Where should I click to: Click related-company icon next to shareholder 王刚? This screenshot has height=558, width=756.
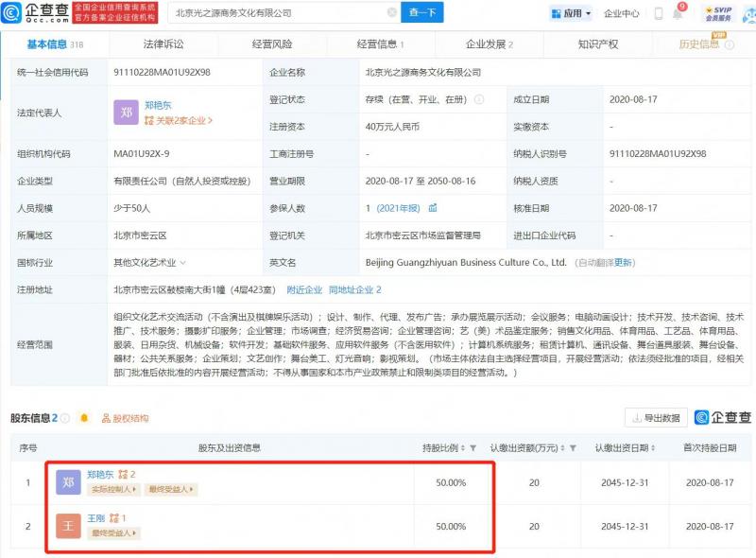[114, 518]
